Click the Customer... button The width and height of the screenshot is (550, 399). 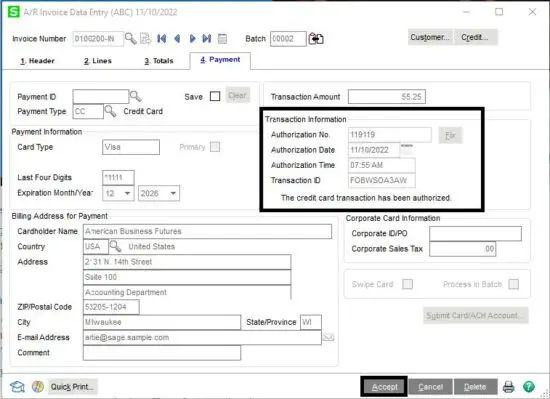tap(430, 37)
